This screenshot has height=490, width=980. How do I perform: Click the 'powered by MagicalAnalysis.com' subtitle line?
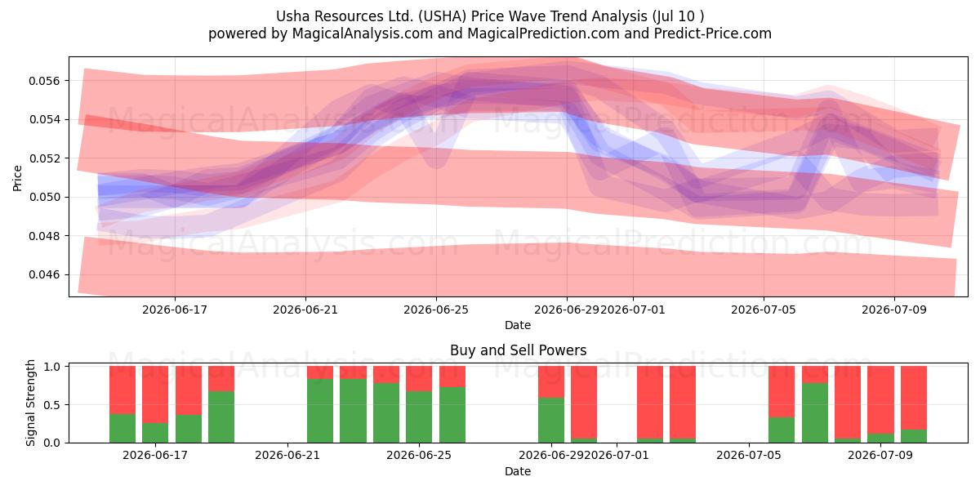click(x=490, y=33)
